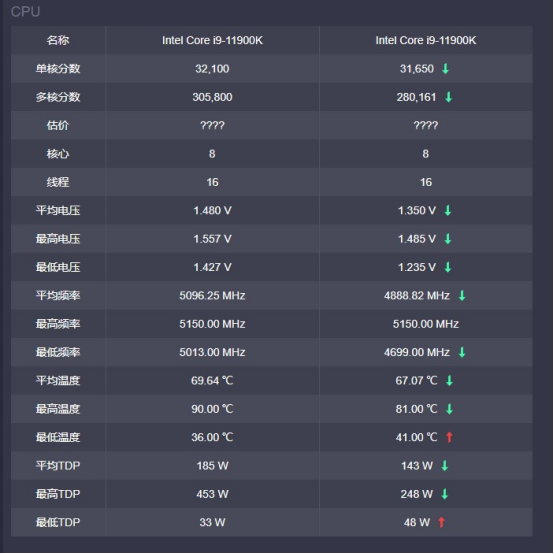Image resolution: width=554 pixels, height=554 pixels.
Task: Click green arrow next to 81.00 ℃
Action: point(449,409)
